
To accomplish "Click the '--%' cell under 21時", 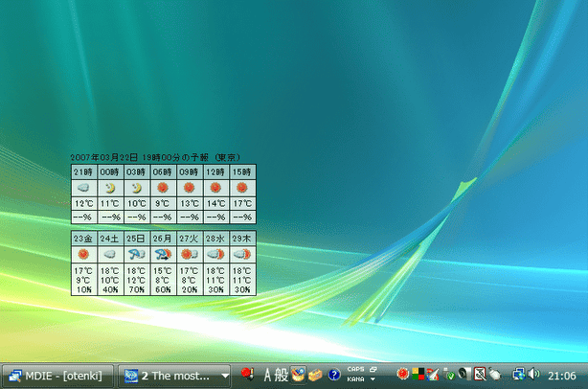I will [x=82, y=217].
